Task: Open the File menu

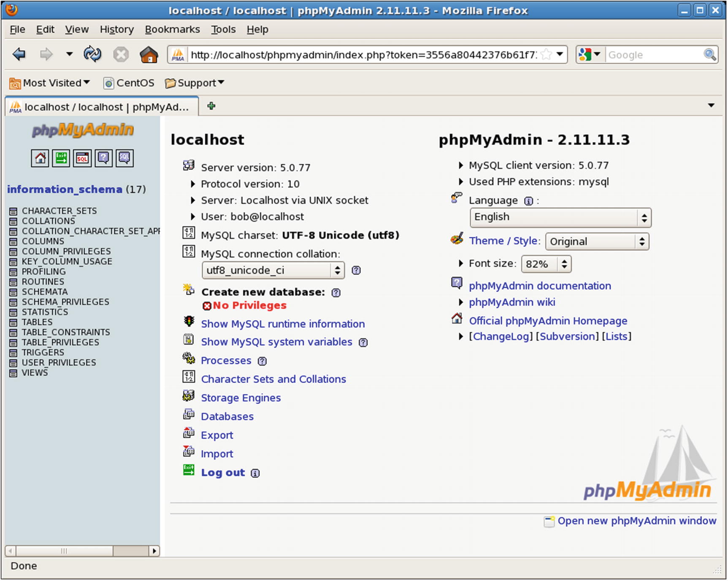Action: (x=17, y=30)
